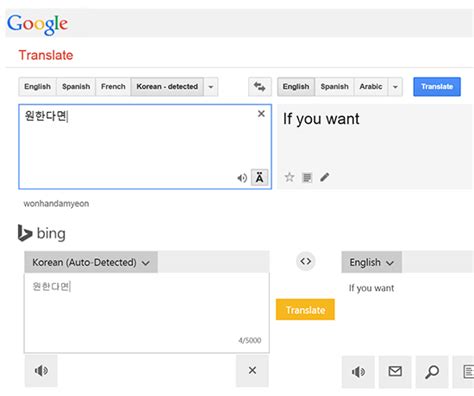Select the Arabic target language tab
474x396 pixels.
[371, 87]
